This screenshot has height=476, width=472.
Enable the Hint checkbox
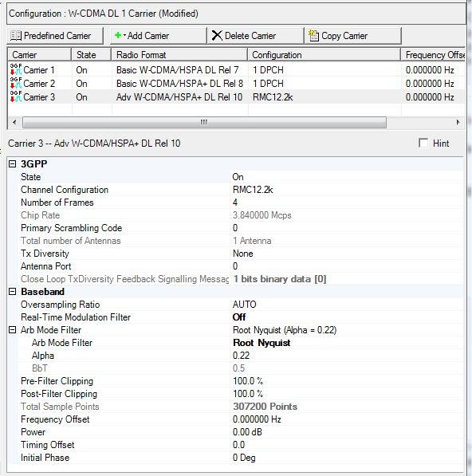tap(423, 143)
